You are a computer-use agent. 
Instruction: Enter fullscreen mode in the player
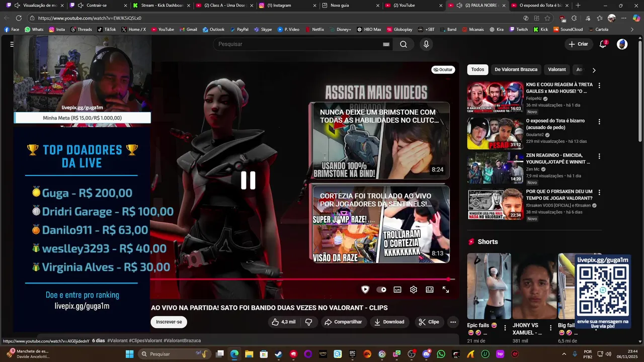(446, 290)
